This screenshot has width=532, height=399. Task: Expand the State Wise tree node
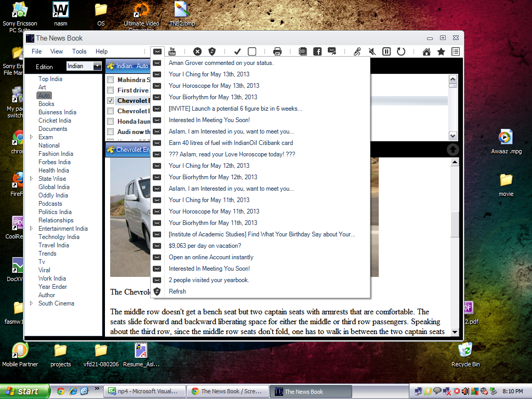click(32, 179)
